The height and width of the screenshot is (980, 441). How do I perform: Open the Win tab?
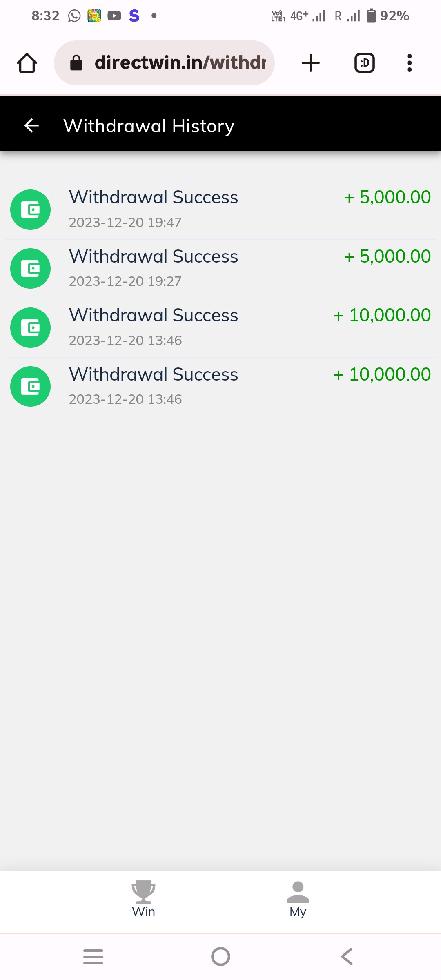point(143,899)
